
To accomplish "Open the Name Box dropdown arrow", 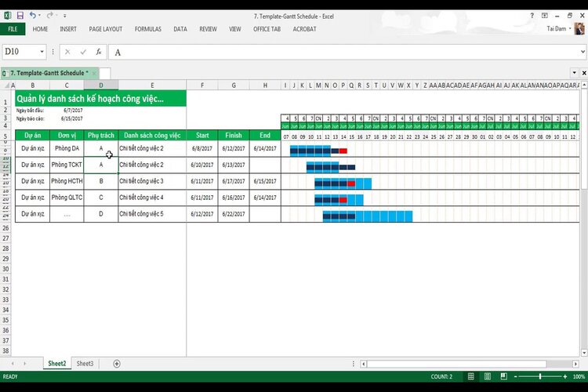I will coord(42,52).
